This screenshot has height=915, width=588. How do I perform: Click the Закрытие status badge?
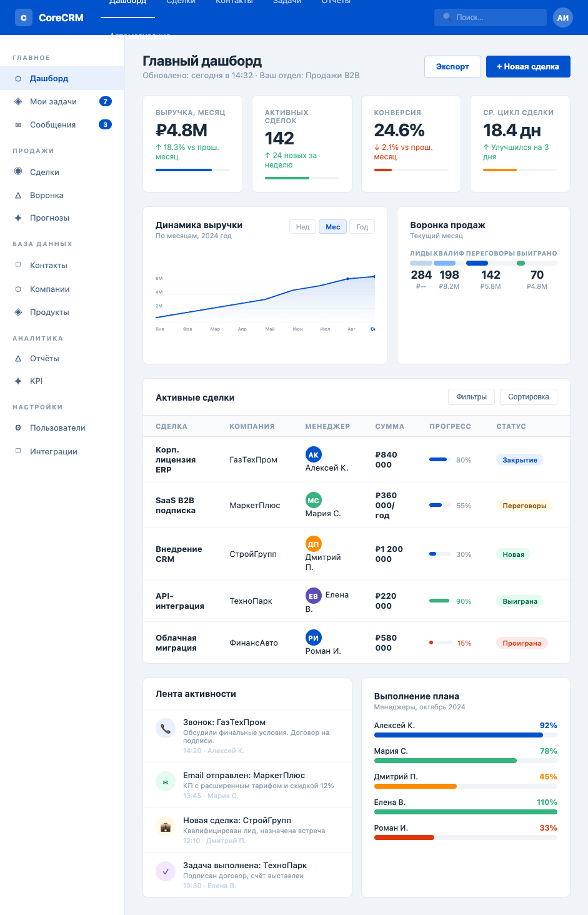(520, 460)
